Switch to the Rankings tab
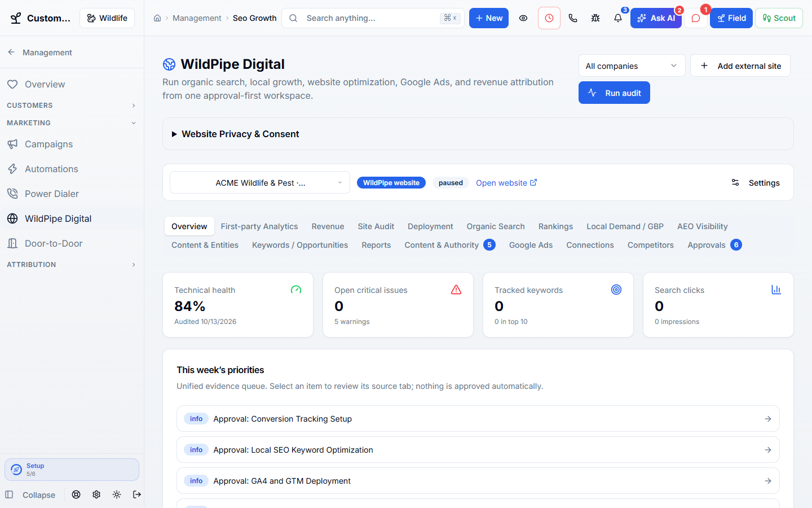The width and height of the screenshot is (812, 508). click(x=555, y=226)
